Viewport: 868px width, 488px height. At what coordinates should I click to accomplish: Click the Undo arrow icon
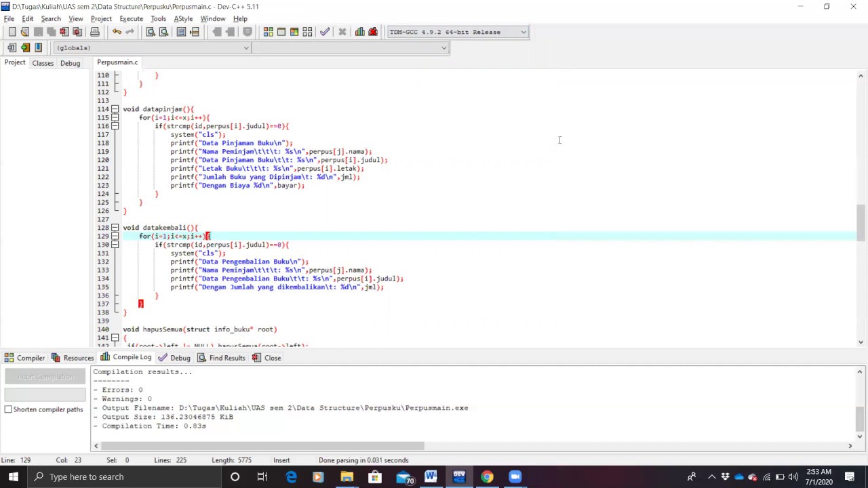click(117, 32)
